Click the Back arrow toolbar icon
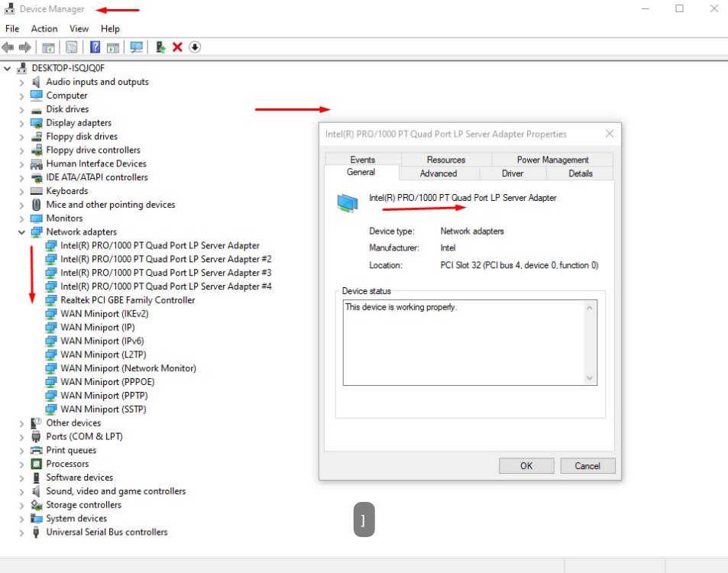The width and height of the screenshot is (728, 573). 8,47
